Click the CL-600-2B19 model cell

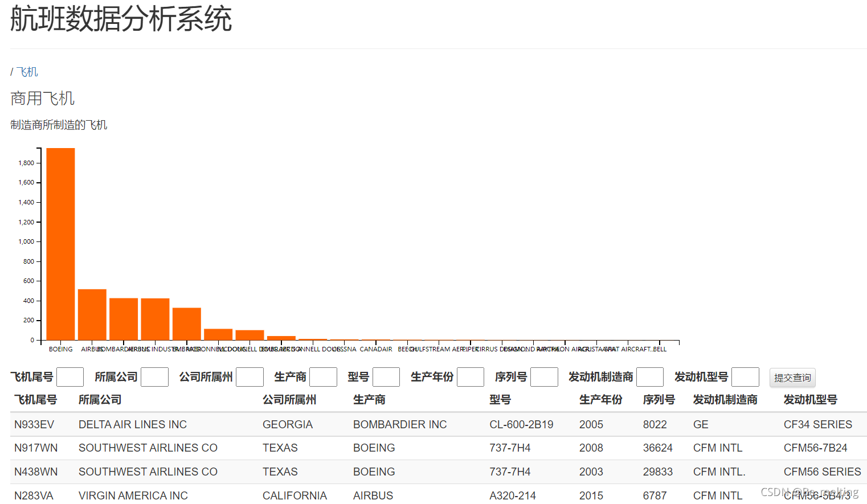[521, 424]
